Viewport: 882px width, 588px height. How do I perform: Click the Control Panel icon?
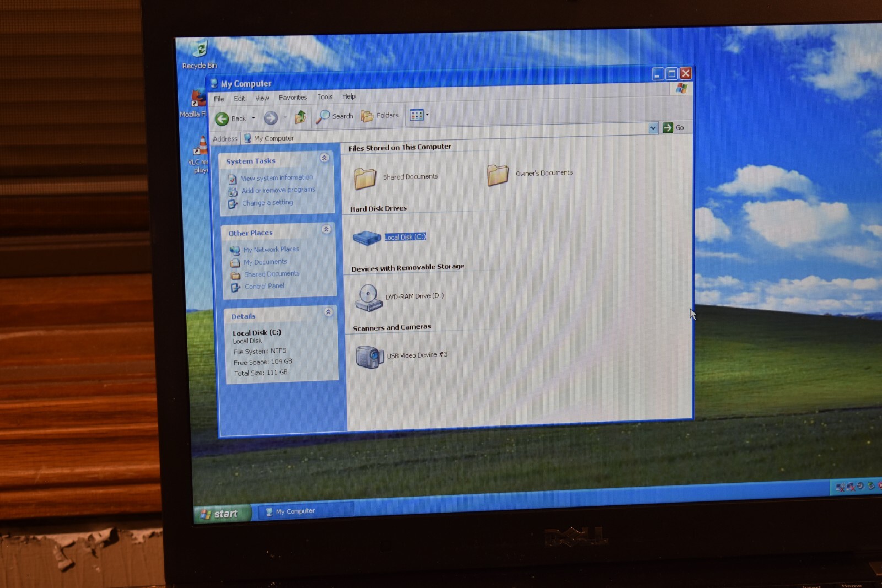(236, 287)
